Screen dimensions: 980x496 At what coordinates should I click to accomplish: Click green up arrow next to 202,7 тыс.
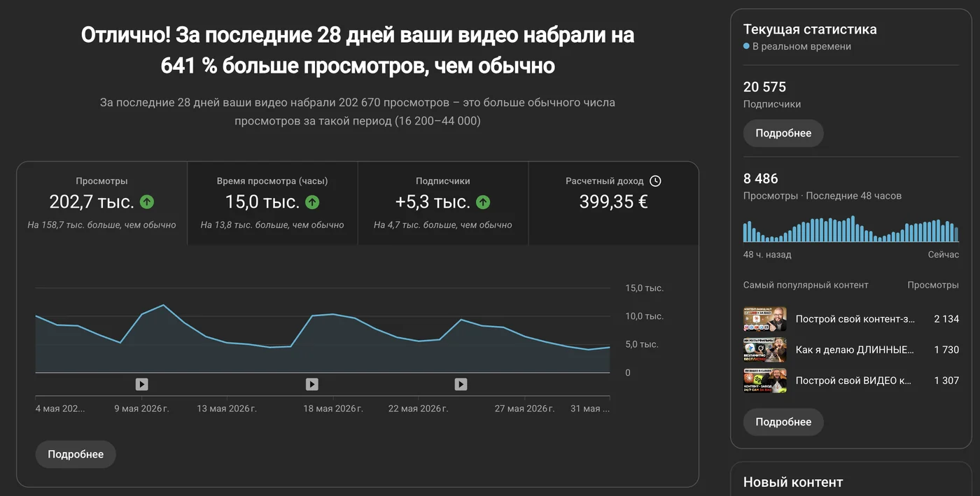coord(147,202)
